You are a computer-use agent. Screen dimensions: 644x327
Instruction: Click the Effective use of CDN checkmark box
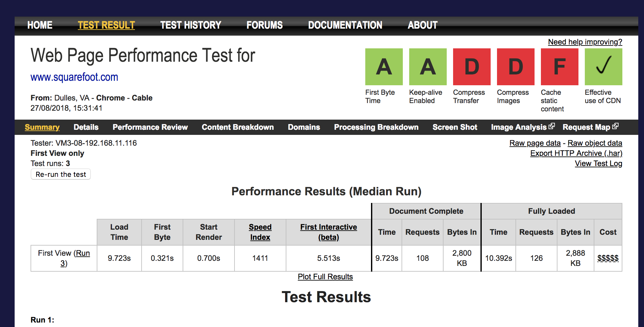point(603,67)
